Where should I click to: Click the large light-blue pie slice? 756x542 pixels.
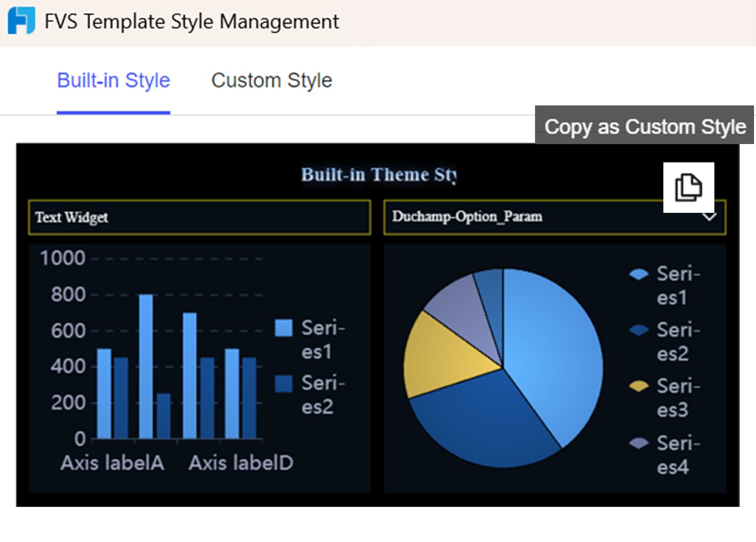click(555, 346)
